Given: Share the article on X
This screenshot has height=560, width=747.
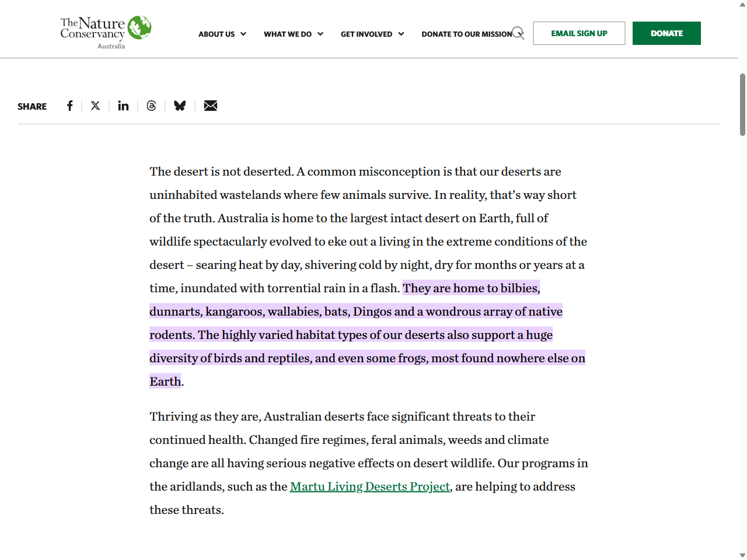Looking at the screenshot, I should pyautogui.click(x=95, y=106).
